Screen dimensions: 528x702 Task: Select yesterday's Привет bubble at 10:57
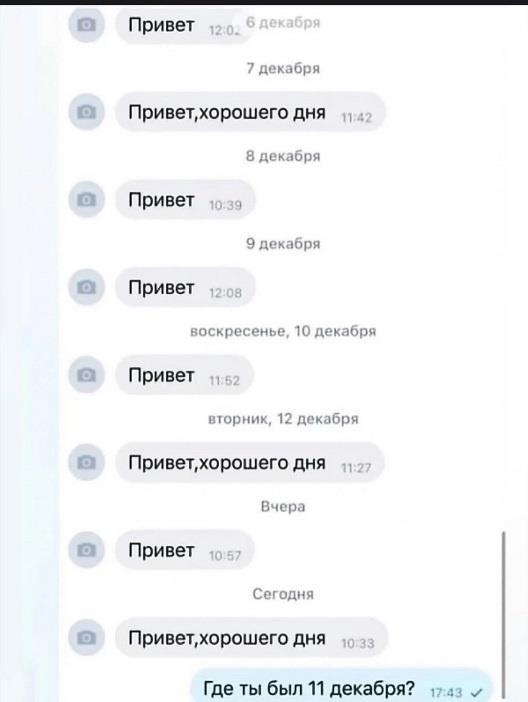tap(185, 550)
